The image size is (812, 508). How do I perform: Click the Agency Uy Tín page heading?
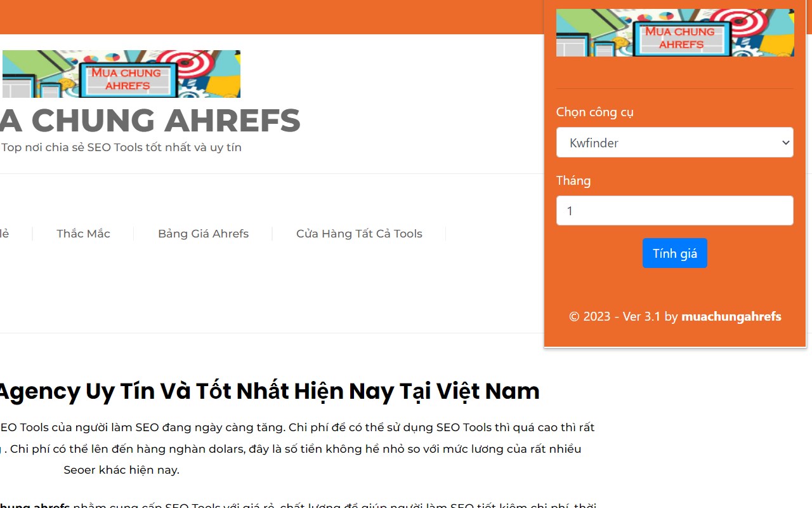pyautogui.click(x=268, y=391)
